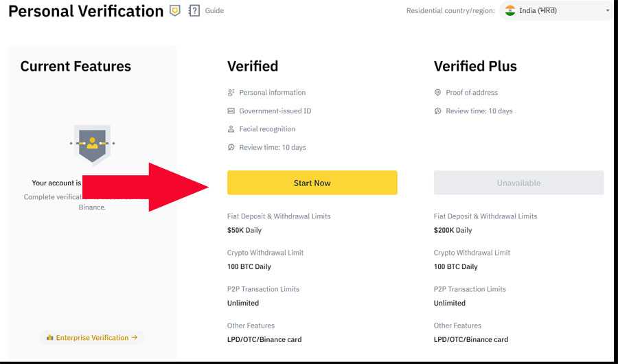
Task: Click the Verified Plus review time icon
Action: tap(438, 111)
